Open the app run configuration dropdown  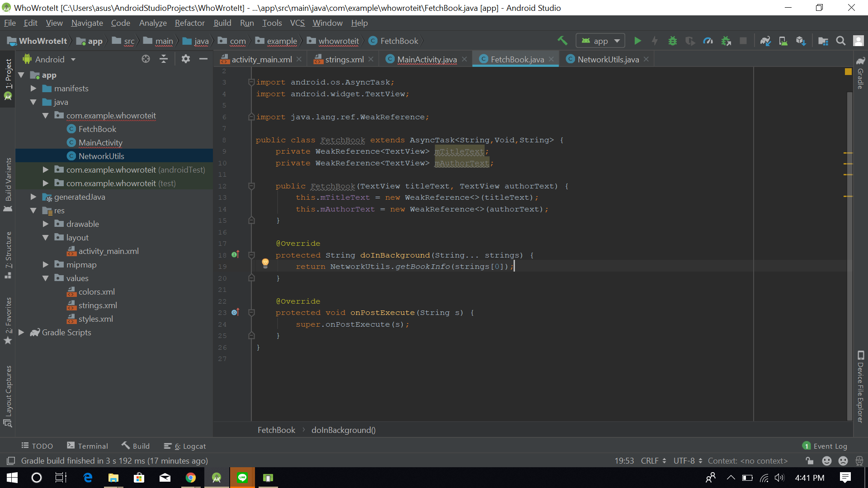pos(600,41)
